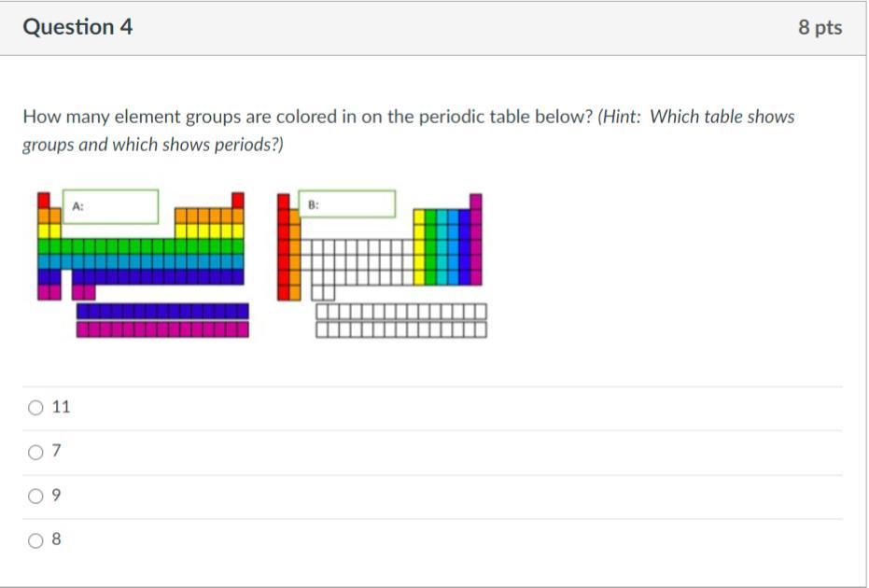
Task: Click the full-width green row in table A
Action: click(x=140, y=246)
